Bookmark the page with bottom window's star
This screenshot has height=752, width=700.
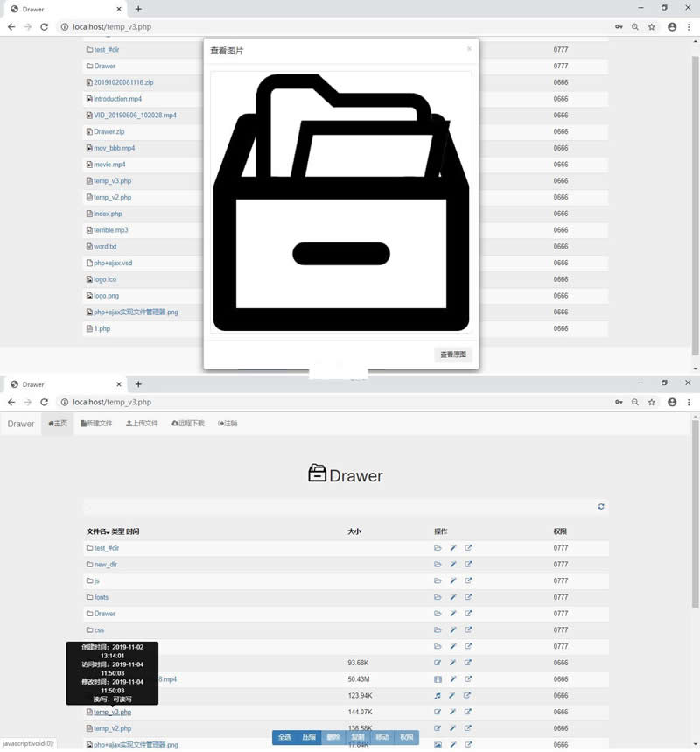click(652, 402)
